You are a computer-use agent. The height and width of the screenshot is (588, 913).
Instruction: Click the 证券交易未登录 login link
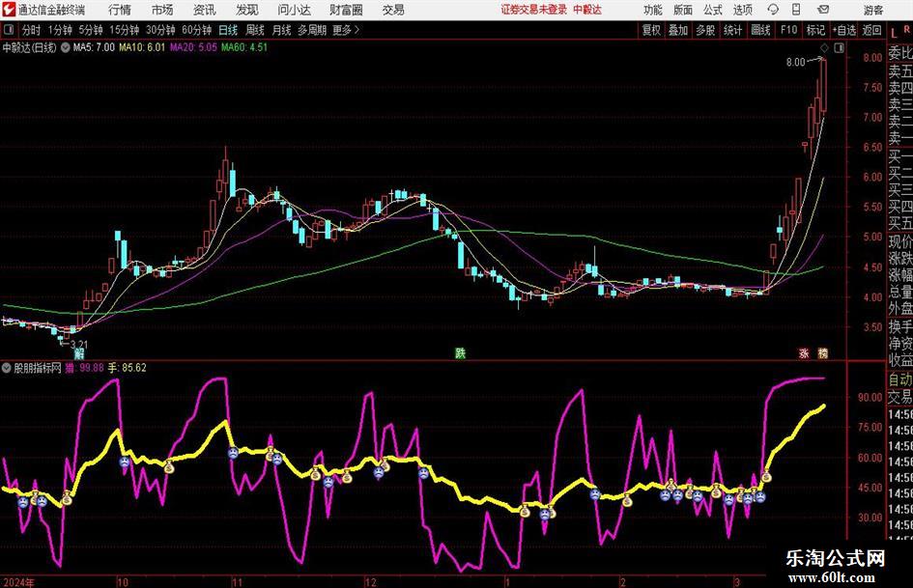[534, 10]
